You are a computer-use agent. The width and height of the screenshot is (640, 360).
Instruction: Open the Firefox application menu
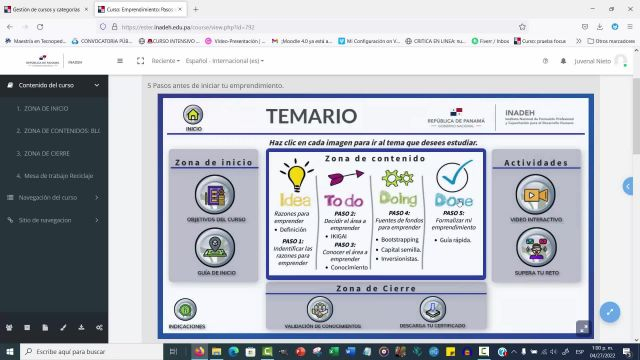(630, 27)
